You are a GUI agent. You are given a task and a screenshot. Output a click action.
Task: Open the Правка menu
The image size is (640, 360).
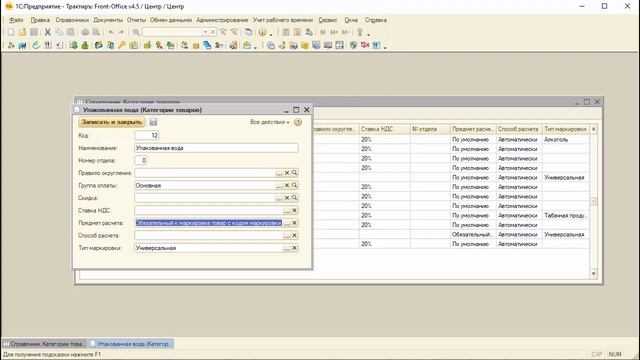tap(40, 20)
